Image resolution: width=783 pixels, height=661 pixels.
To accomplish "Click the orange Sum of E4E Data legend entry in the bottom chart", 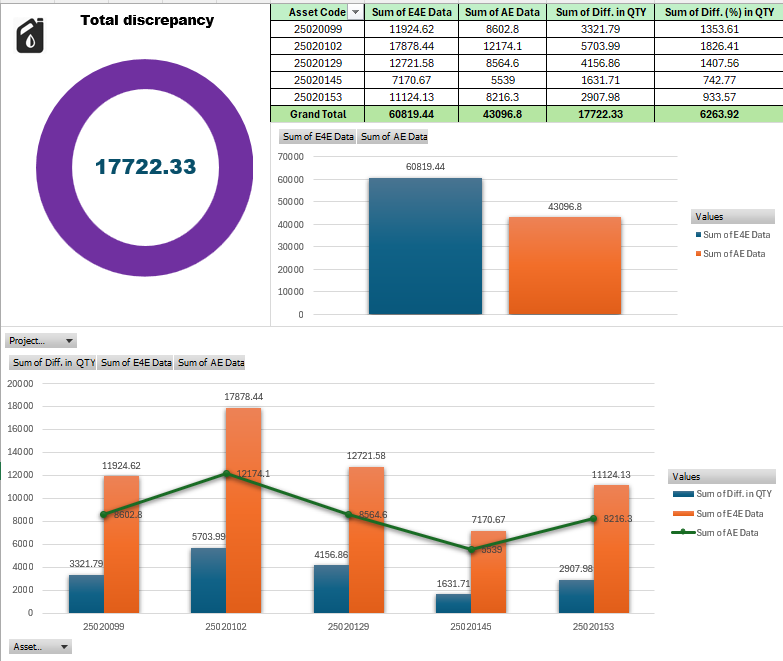I will coord(718,514).
